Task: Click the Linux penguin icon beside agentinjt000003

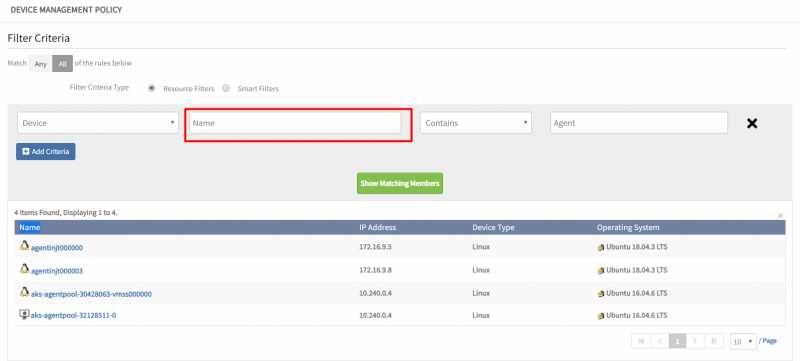Action: [23, 268]
